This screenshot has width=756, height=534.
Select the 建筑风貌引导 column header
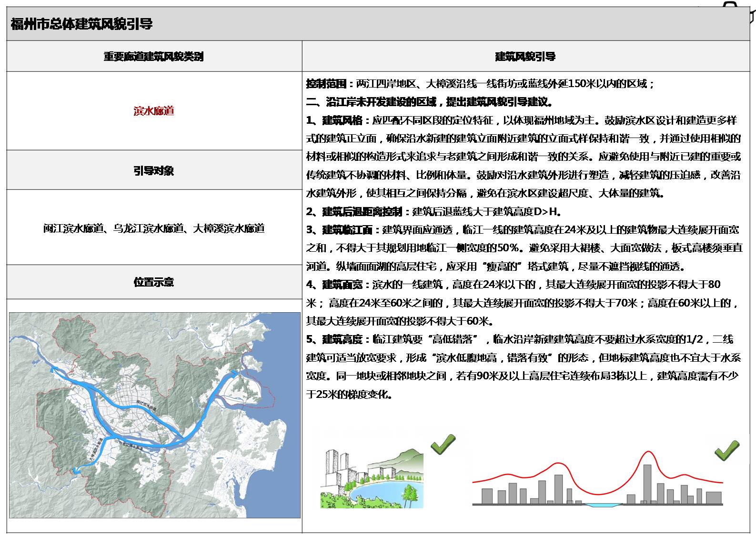525,57
